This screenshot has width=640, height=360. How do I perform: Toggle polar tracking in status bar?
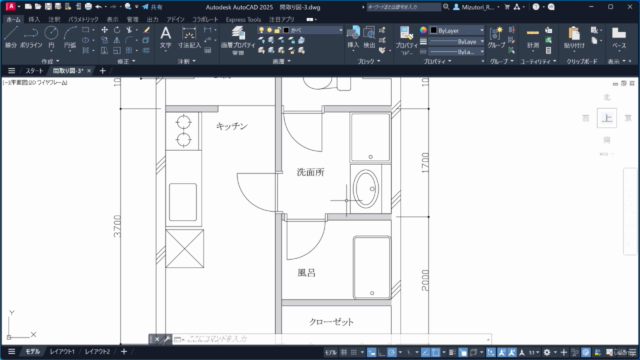click(392, 352)
